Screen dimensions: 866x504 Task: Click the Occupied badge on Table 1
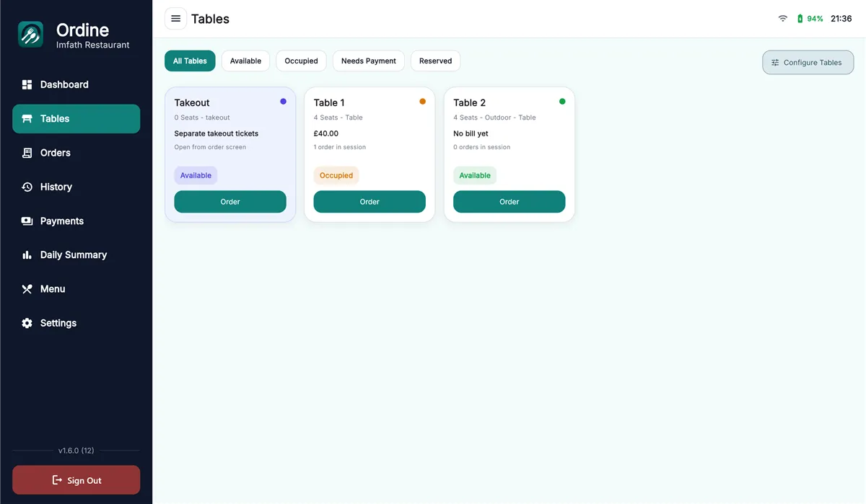pyautogui.click(x=336, y=175)
